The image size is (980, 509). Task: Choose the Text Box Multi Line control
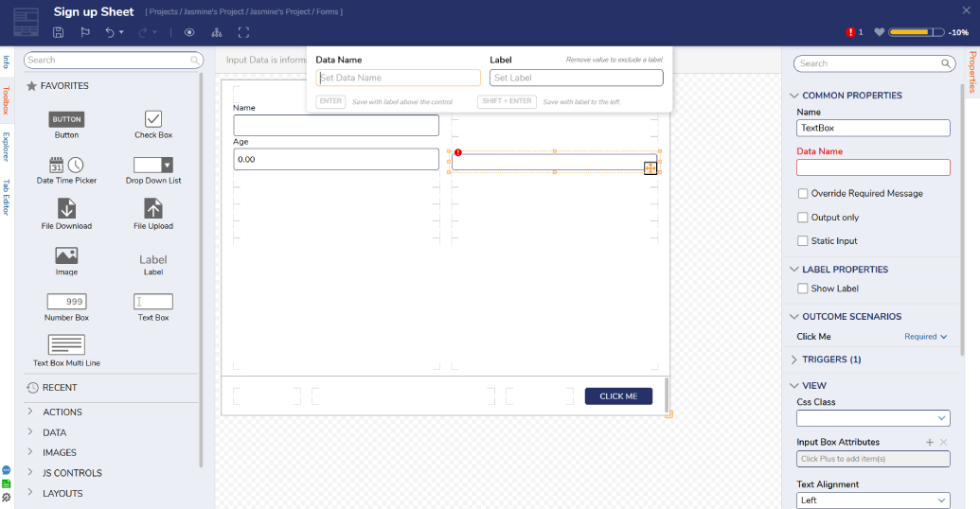pyautogui.click(x=66, y=344)
